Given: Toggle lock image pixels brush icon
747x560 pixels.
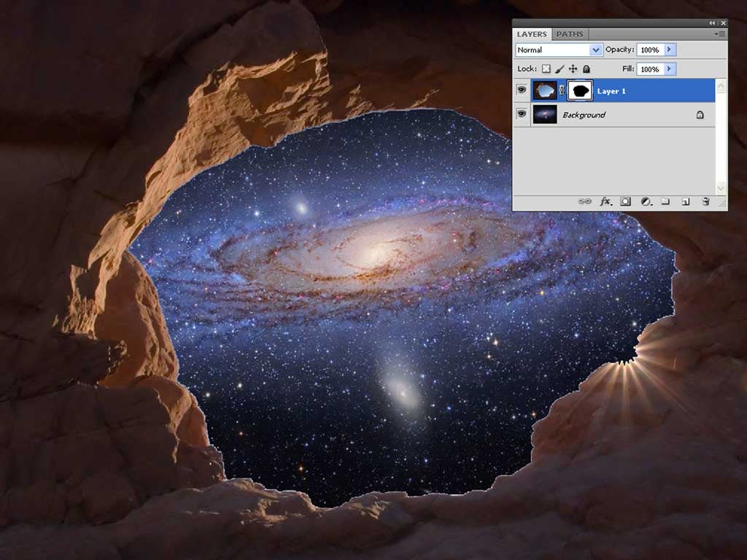Looking at the screenshot, I should point(560,69).
